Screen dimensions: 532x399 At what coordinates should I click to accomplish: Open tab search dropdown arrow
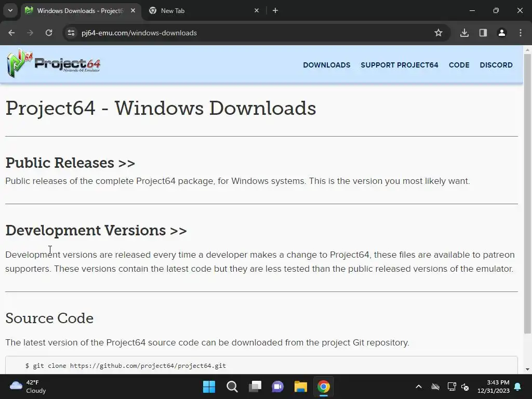click(x=10, y=10)
